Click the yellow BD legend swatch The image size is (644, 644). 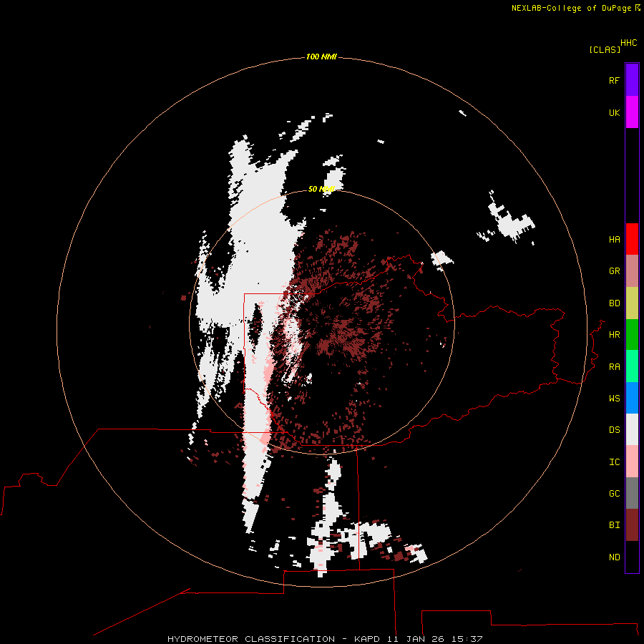click(632, 303)
